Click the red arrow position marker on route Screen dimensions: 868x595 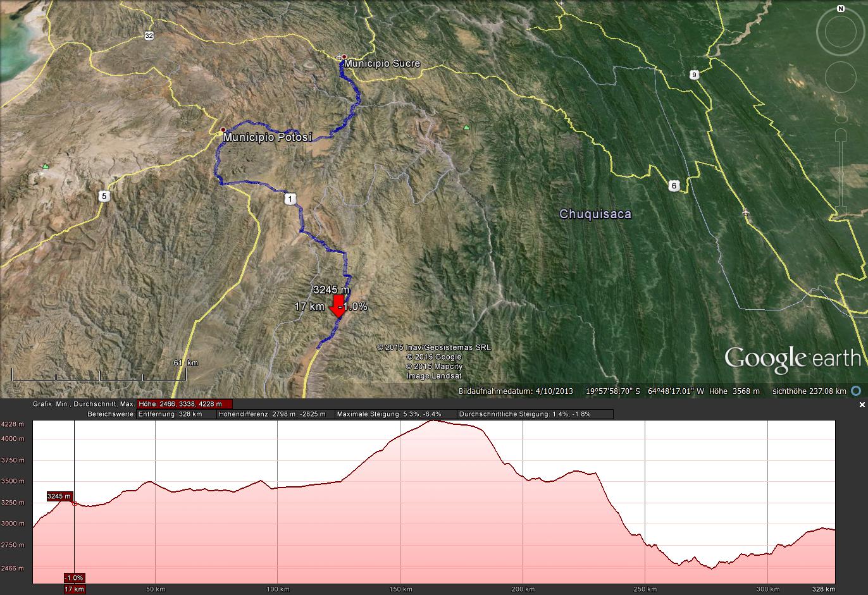[338, 305]
